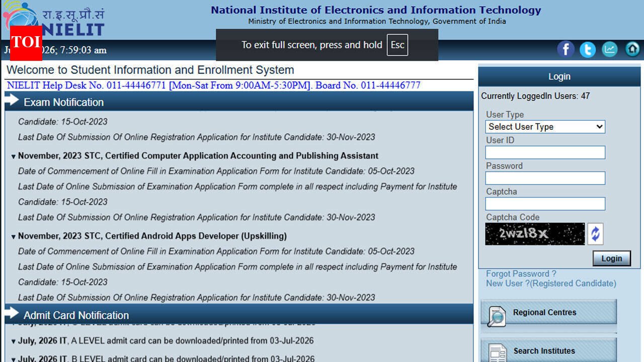Refresh the captcha code image
644x362 pixels.
tap(595, 234)
